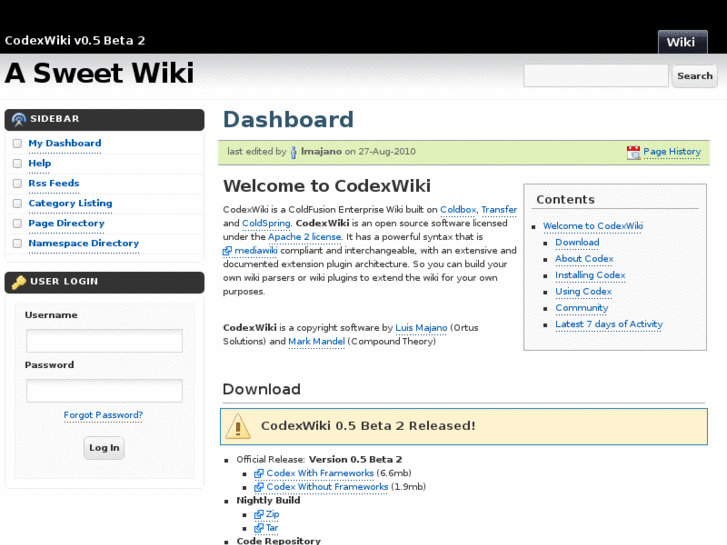The width and height of the screenshot is (727, 545).
Task: Open Namespace Directory from the sidebar
Action: [x=83, y=243]
